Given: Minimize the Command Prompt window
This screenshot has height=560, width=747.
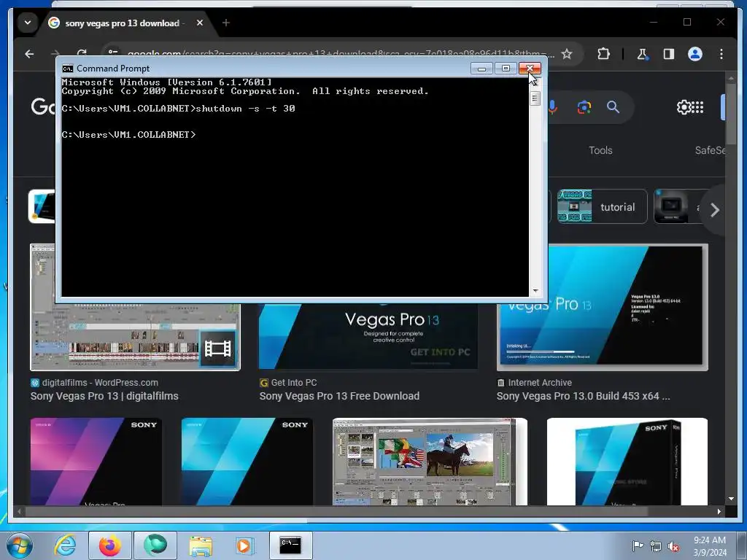Looking at the screenshot, I should pyautogui.click(x=481, y=69).
